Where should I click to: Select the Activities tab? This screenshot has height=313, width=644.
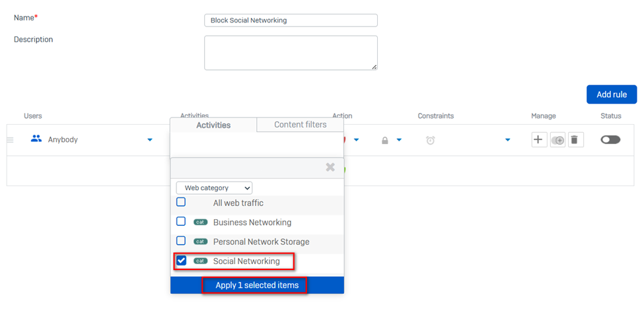coord(213,125)
